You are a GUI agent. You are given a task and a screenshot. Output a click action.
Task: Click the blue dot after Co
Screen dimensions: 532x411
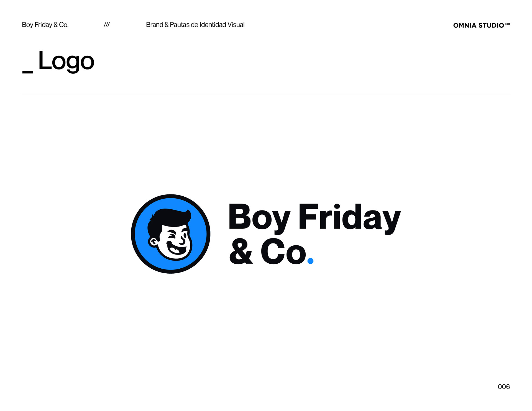tap(310, 261)
